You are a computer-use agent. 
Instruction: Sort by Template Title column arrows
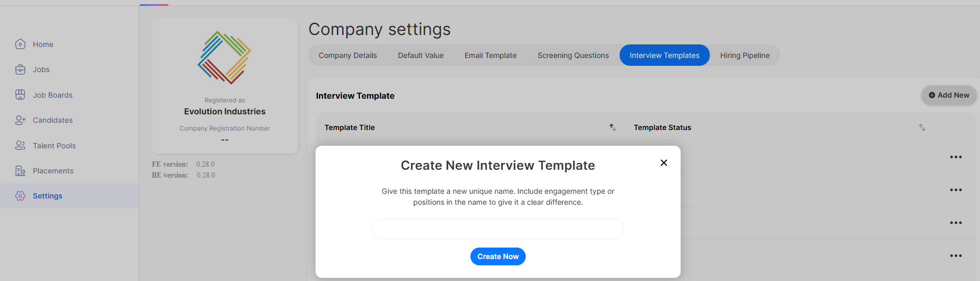coord(613,127)
